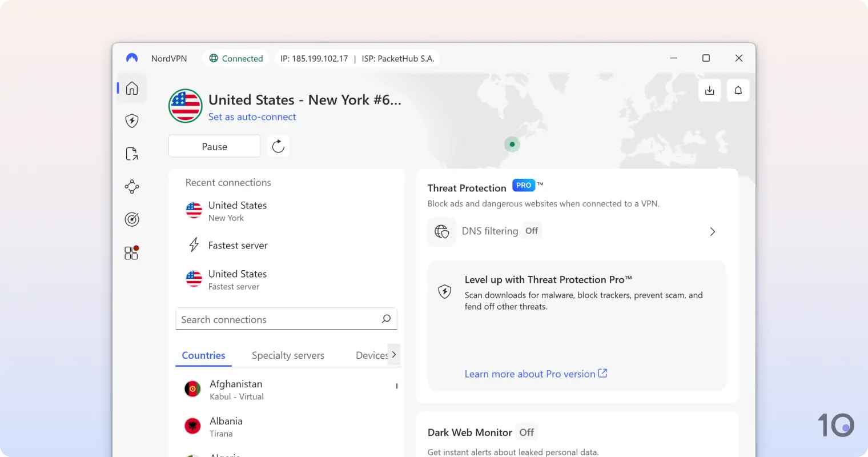868x457 pixels.
Task: Toggle Dark Web Monitor from Off
Action: coord(526,432)
